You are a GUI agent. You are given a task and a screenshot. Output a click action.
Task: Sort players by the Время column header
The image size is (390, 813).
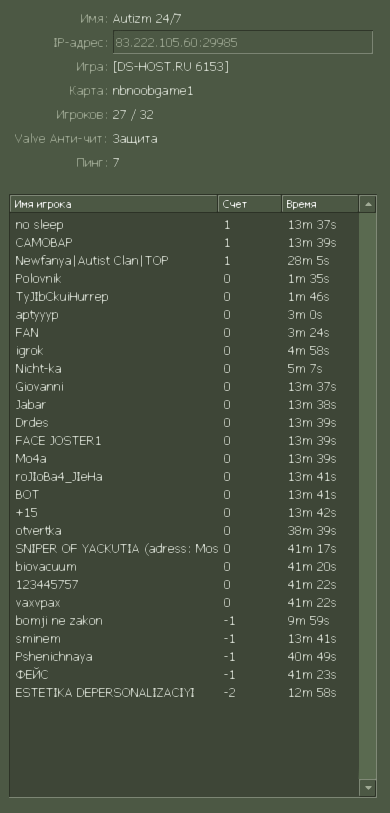click(321, 204)
